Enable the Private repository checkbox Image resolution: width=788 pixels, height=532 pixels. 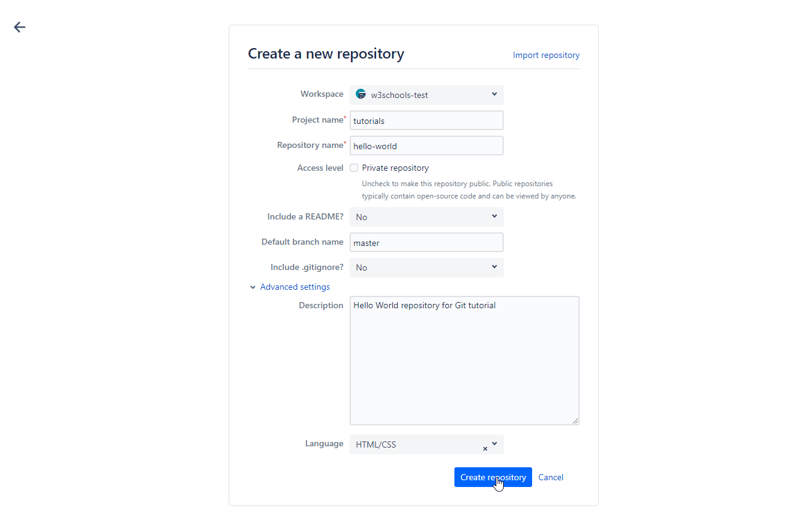pyautogui.click(x=354, y=168)
